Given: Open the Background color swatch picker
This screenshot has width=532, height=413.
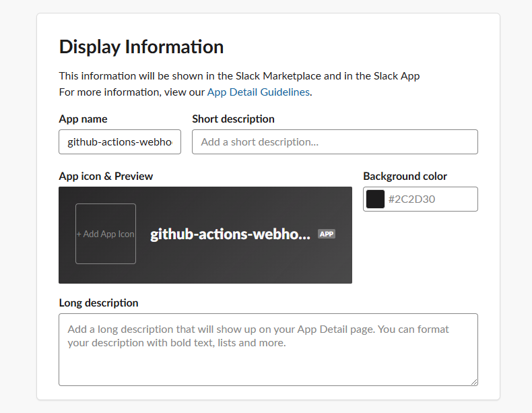Looking at the screenshot, I should point(375,199).
